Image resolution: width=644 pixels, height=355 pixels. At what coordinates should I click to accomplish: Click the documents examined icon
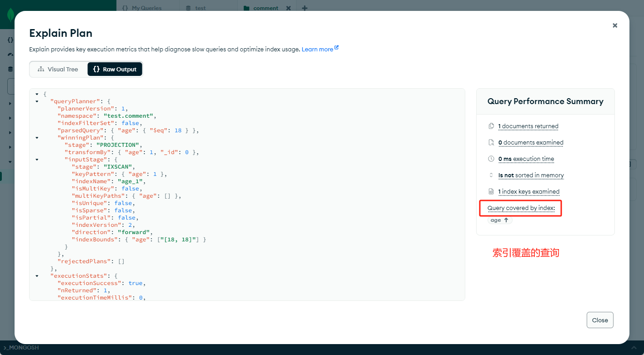(x=491, y=142)
